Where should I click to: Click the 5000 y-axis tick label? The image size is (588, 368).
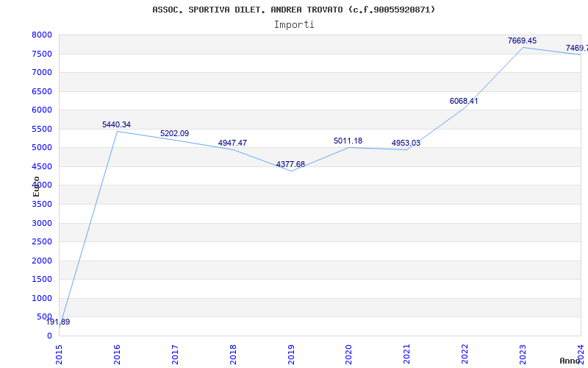42,148
